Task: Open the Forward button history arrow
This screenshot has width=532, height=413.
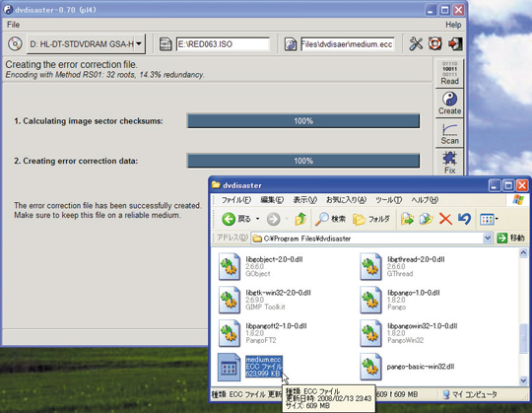Action: click(287, 219)
